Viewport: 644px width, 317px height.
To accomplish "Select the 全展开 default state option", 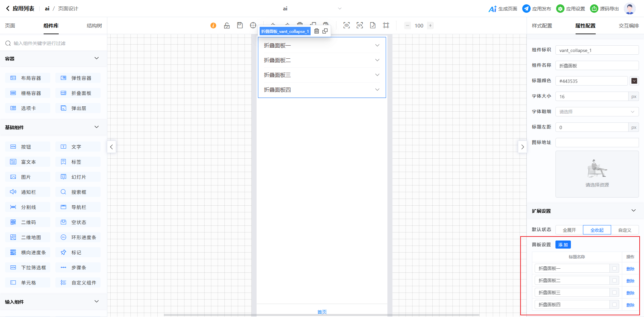I will [x=569, y=230].
